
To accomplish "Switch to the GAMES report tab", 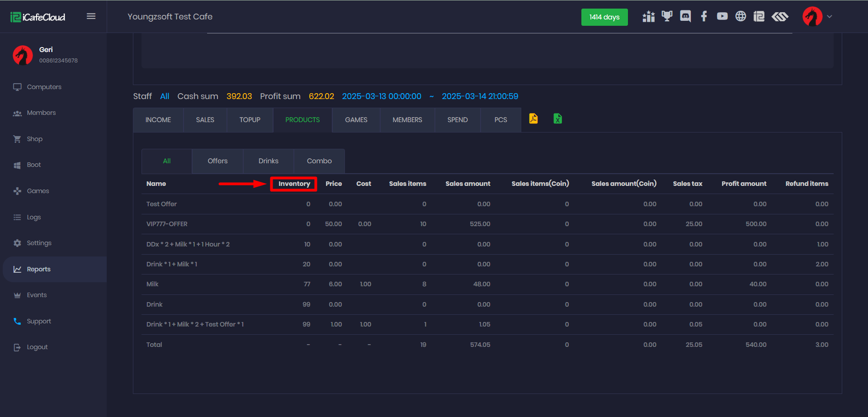I will coord(356,120).
